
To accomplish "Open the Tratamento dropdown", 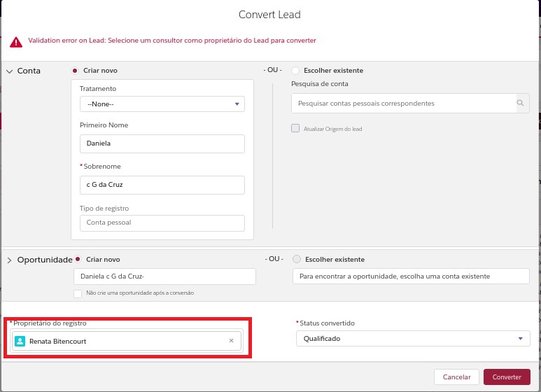I will (162, 104).
